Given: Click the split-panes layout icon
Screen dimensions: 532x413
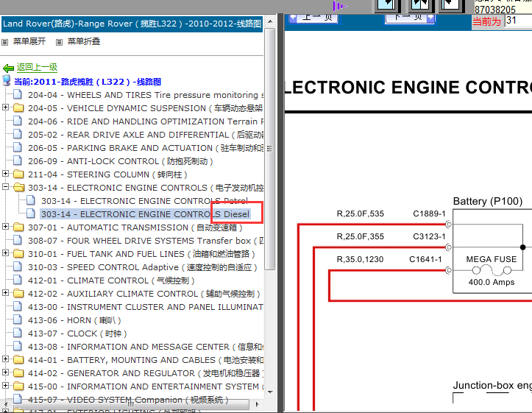Looking at the screenshot, I should click(419, 4).
